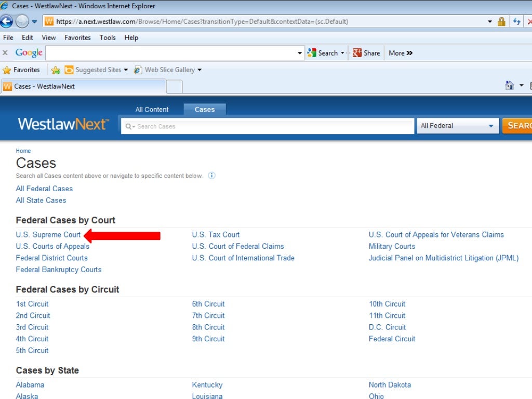Open U.S. Courts of Appeals link
This screenshot has width=532, height=399.
(52, 246)
